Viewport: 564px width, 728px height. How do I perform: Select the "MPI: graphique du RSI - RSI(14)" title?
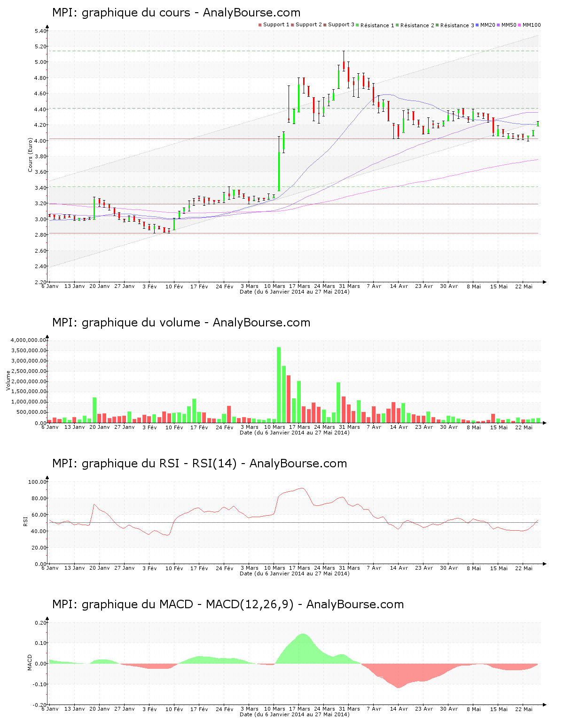pos(200,464)
